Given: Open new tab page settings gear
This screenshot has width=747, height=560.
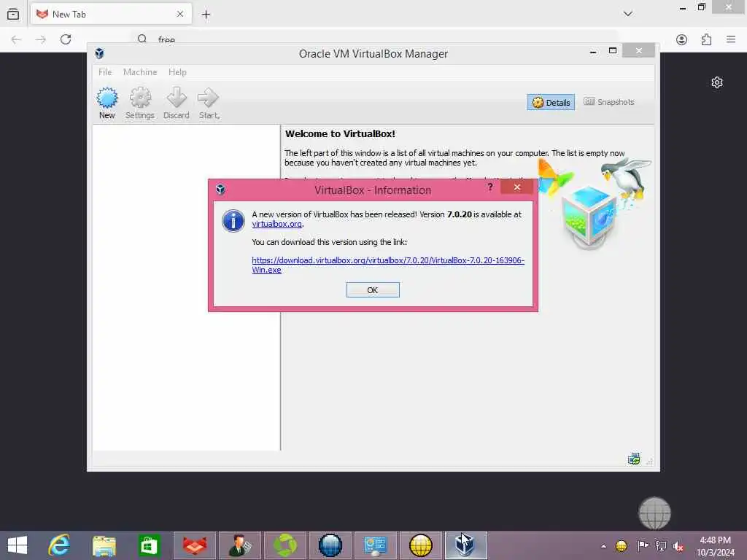Looking at the screenshot, I should (717, 82).
